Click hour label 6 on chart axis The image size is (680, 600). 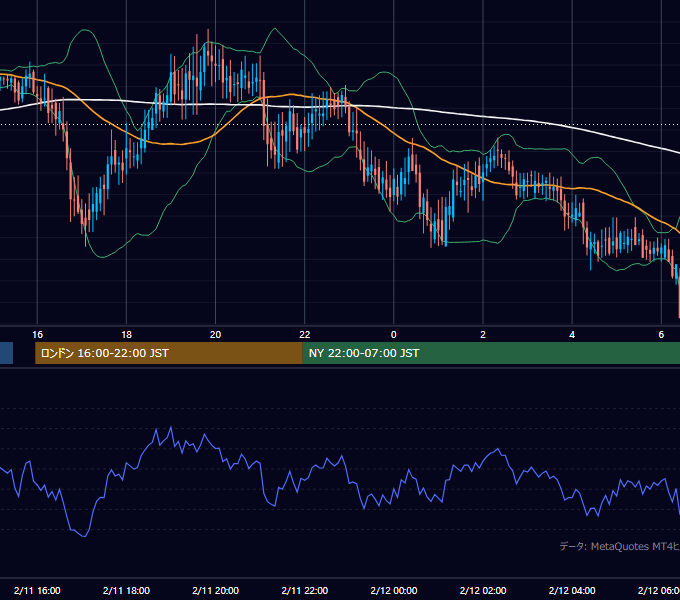[x=661, y=334]
